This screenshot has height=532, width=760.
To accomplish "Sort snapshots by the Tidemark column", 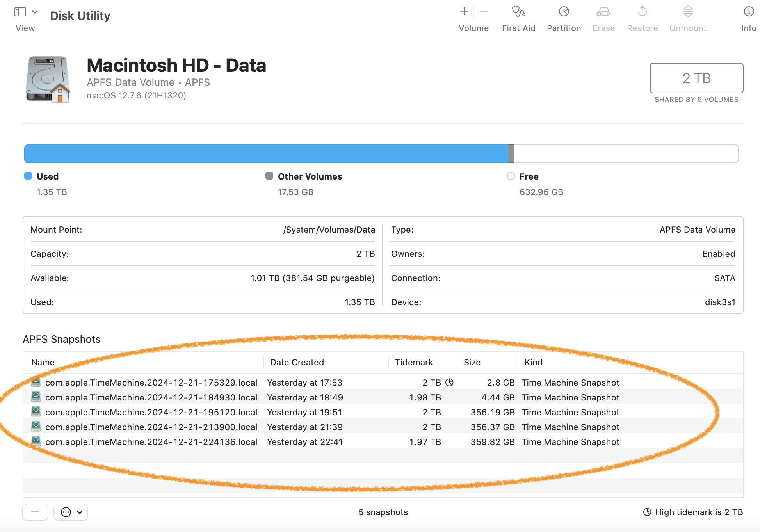I will [x=414, y=362].
